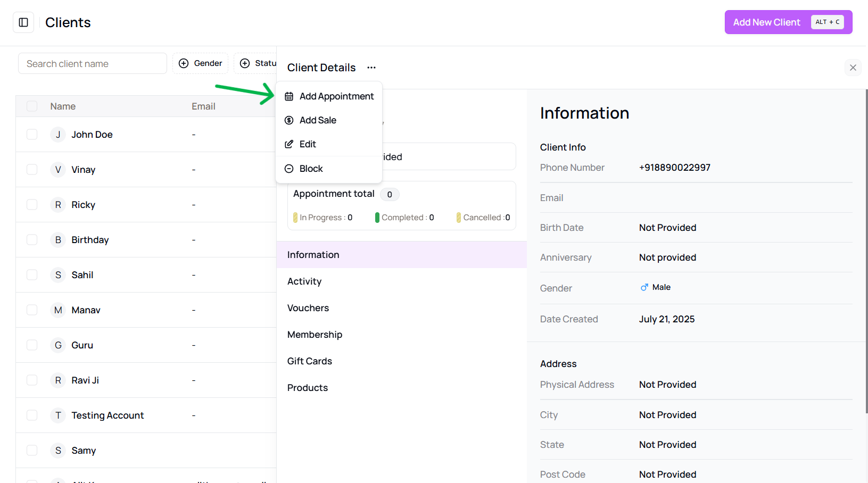Toggle the sidebar panel icon
This screenshot has height=483, width=868.
[23, 22]
